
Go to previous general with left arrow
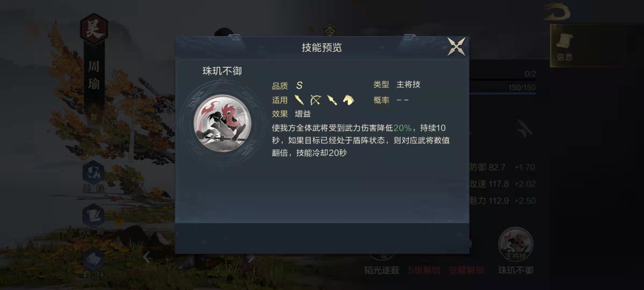pyautogui.click(x=146, y=257)
